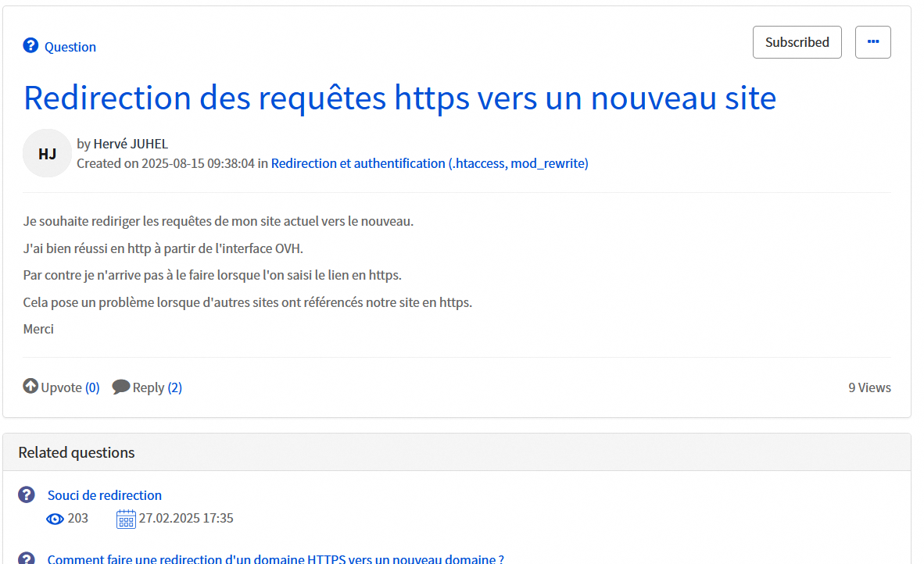Screen dimensions: 924x564
Task: Toggle the Subscribed button
Action: pyautogui.click(x=797, y=42)
